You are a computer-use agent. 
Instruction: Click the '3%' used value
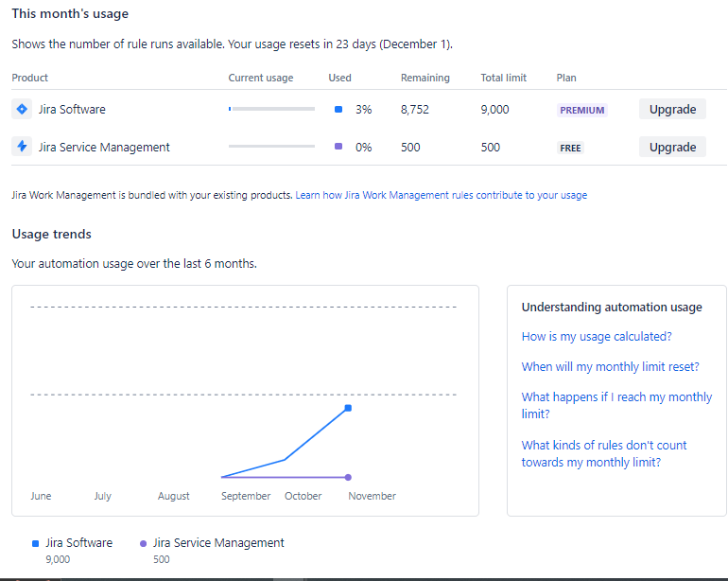point(364,110)
